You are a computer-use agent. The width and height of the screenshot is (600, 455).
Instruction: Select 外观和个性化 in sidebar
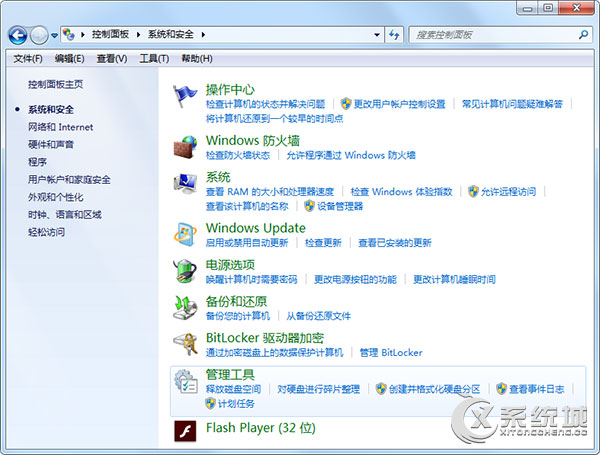(x=55, y=197)
